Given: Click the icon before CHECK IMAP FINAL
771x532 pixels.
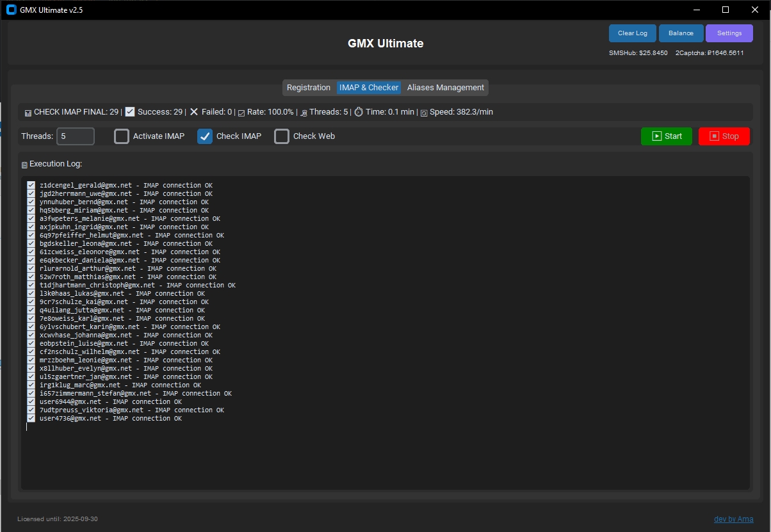Looking at the screenshot, I should coord(28,113).
